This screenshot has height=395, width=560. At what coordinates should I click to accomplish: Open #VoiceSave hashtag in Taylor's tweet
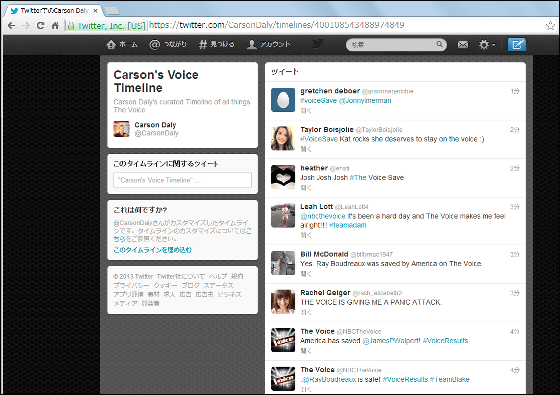[x=319, y=139]
